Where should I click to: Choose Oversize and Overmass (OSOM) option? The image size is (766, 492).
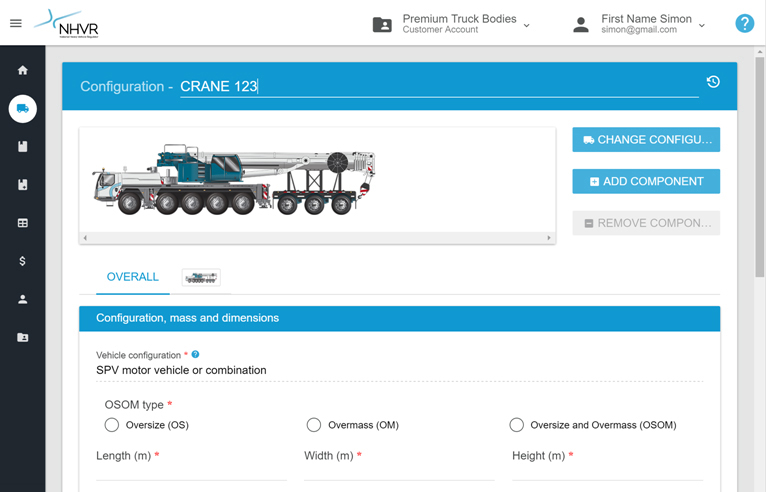pyautogui.click(x=516, y=425)
